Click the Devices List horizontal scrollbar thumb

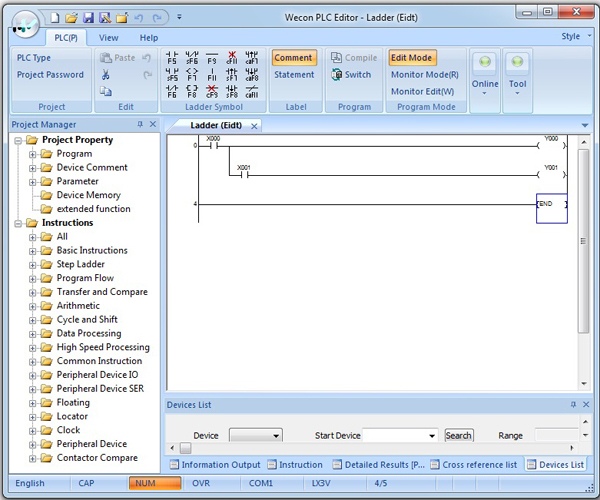coord(186,448)
